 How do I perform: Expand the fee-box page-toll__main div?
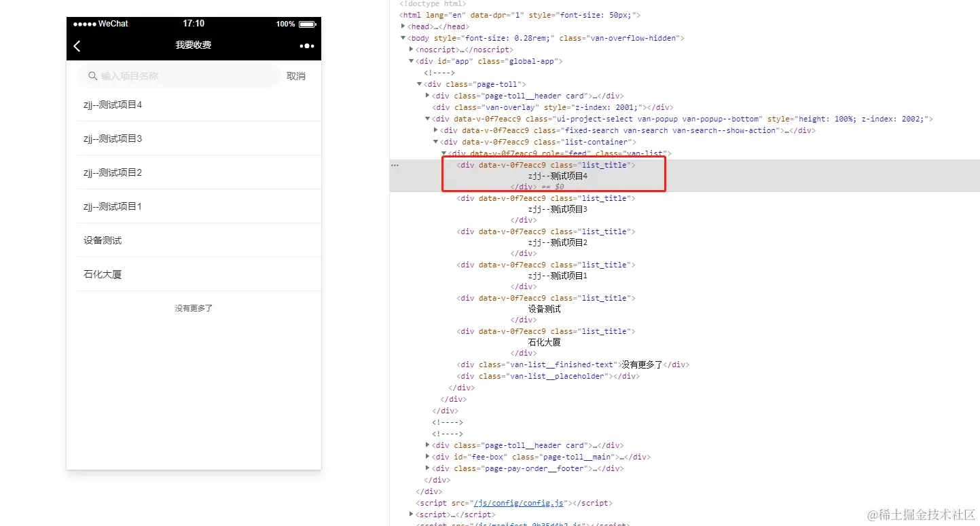pyautogui.click(x=428, y=457)
